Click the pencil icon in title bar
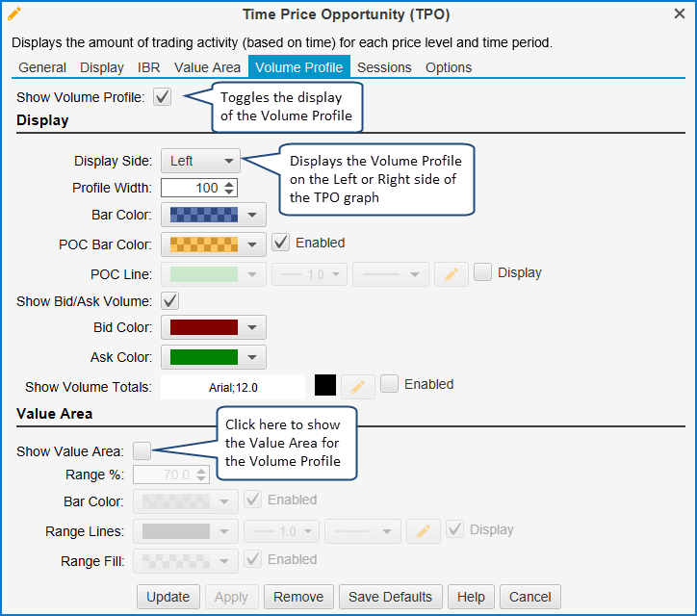Viewport: 697px width, 616px height. click(14, 13)
